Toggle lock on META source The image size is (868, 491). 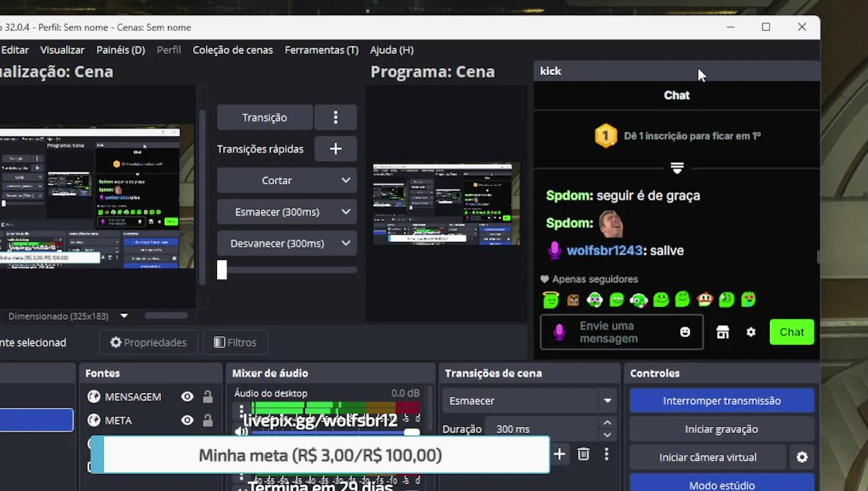(x=207, y=421)
